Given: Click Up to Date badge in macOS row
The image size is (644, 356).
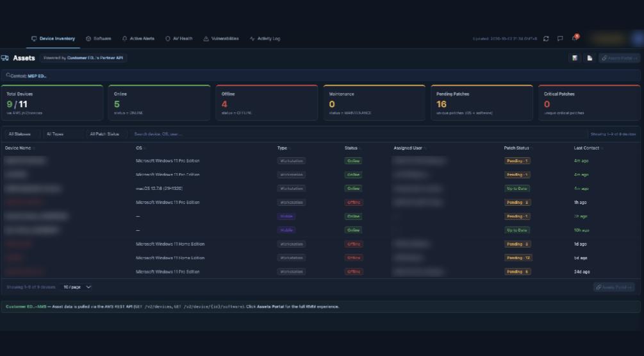Looking at the screenshot, I should (517, 189).
